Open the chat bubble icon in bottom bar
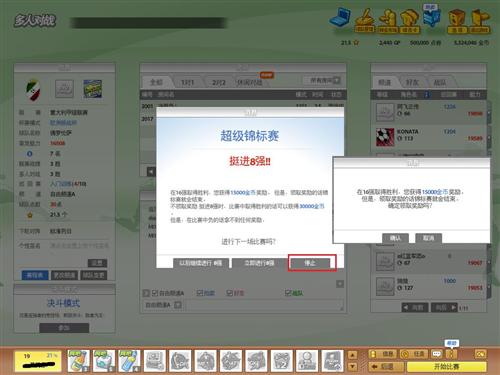Viewport: 500px width, 375px height. pos(437,354)
